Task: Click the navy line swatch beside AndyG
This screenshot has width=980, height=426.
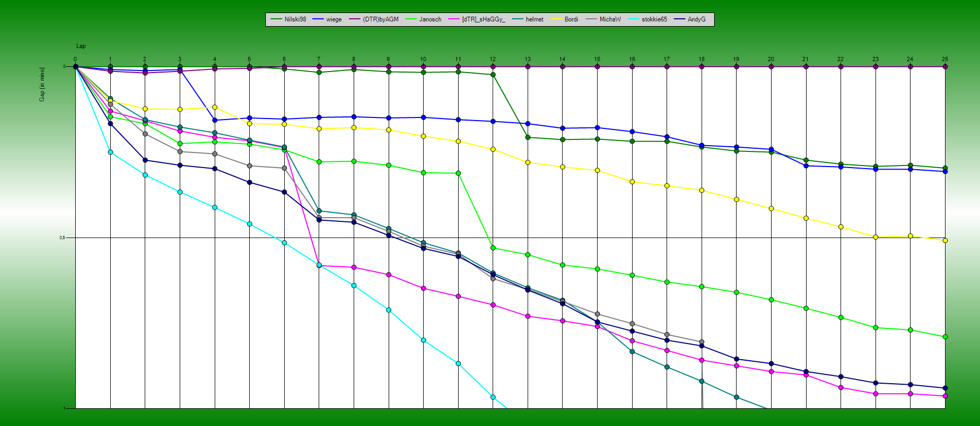Action: coord(680,19)
